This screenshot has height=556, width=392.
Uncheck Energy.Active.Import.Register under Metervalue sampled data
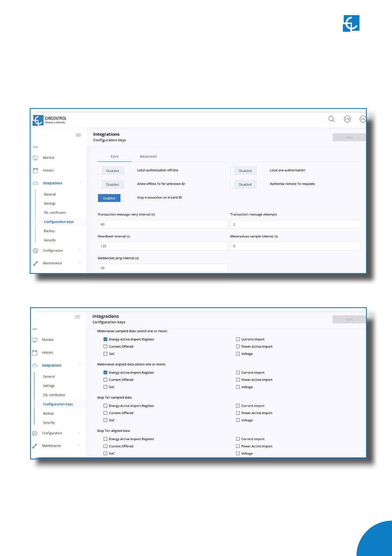coord(105,339)
